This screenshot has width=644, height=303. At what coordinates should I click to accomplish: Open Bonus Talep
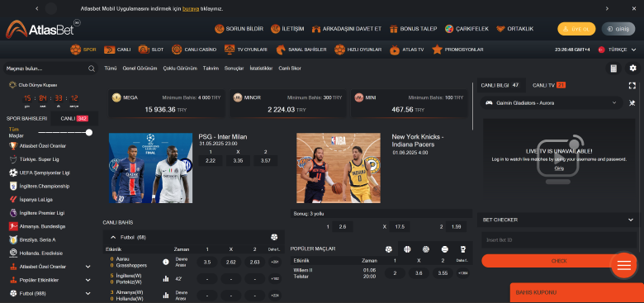[x=413, y=29]
